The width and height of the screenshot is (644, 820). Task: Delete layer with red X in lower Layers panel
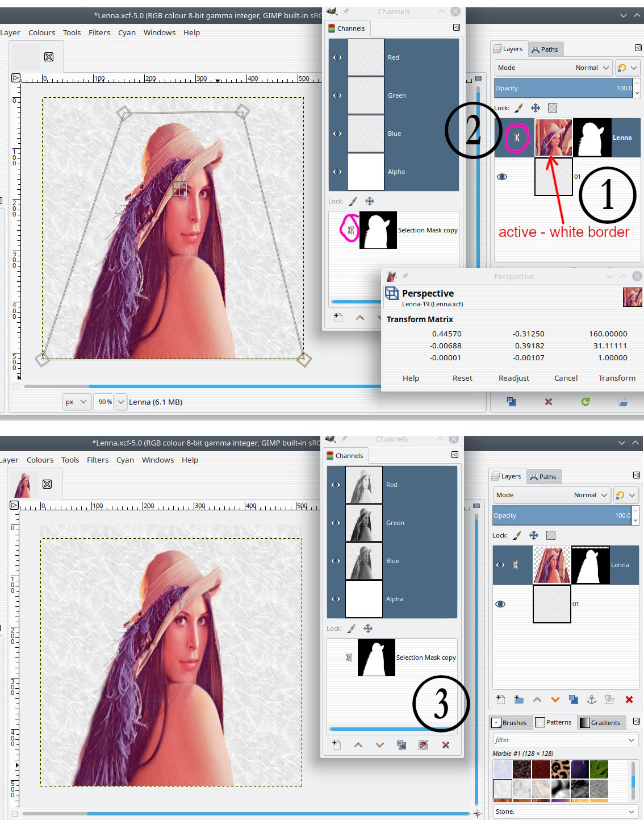click(x=629, y=700)
